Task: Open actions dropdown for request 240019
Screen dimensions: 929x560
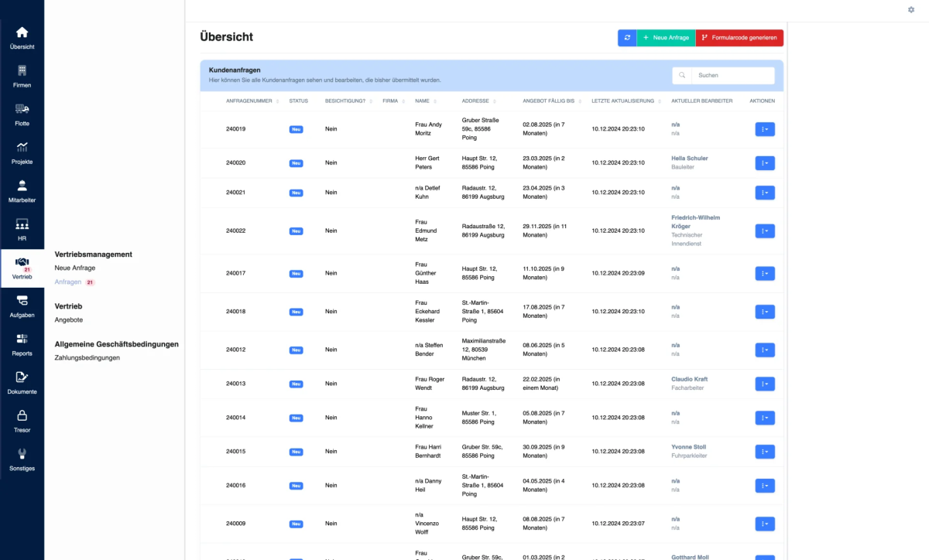Action: tap(764, 129)
